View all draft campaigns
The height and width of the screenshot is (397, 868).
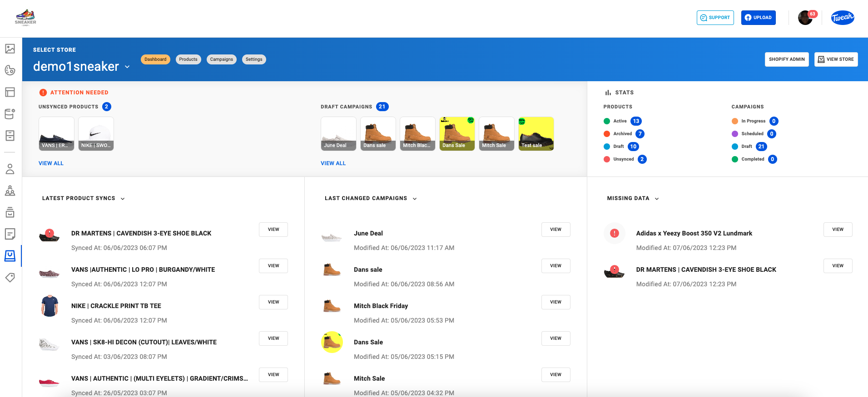click(333, 163)
